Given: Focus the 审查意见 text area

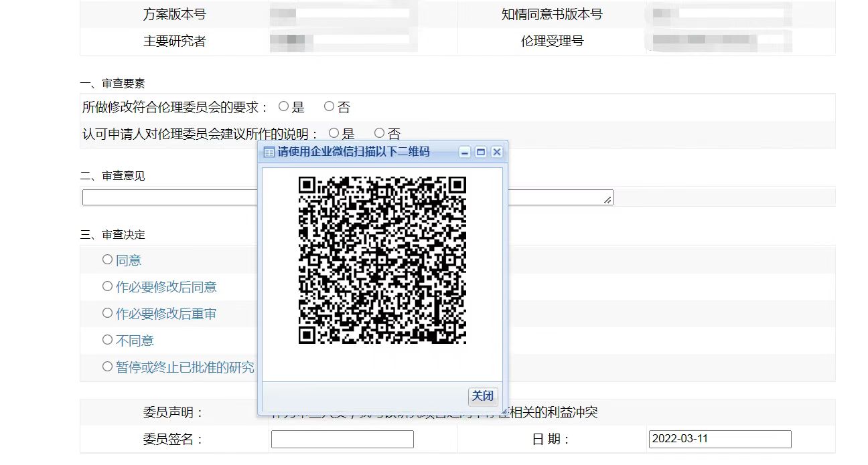Looking at the screenshot, I should [348, 197].
